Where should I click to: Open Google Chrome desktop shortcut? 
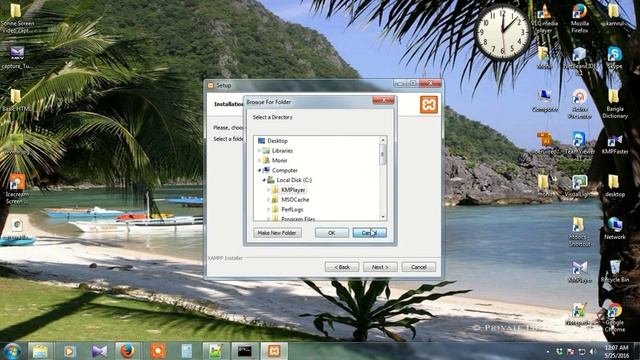pyautogui.click(x=615, y=317)
